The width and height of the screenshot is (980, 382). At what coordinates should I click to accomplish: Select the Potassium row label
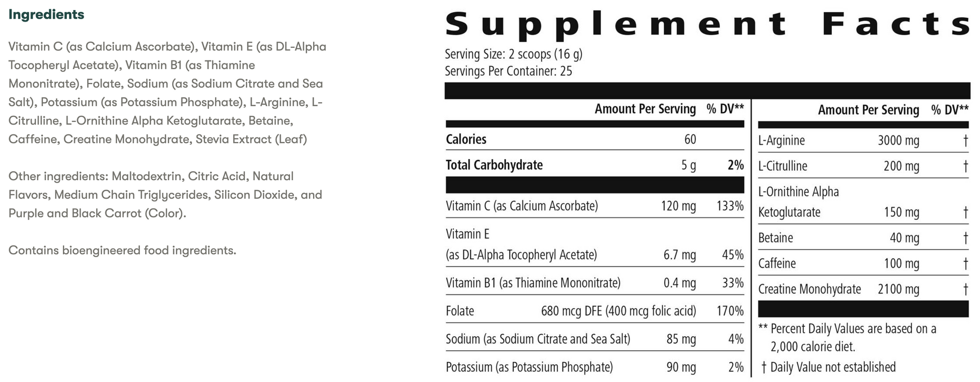[x=529, y=367]
